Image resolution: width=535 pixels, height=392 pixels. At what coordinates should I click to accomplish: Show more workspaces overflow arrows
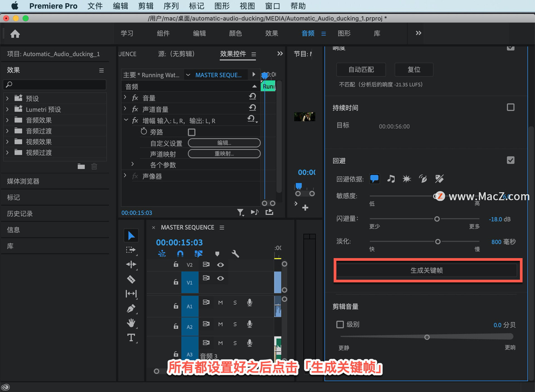(x=418, y=33)
